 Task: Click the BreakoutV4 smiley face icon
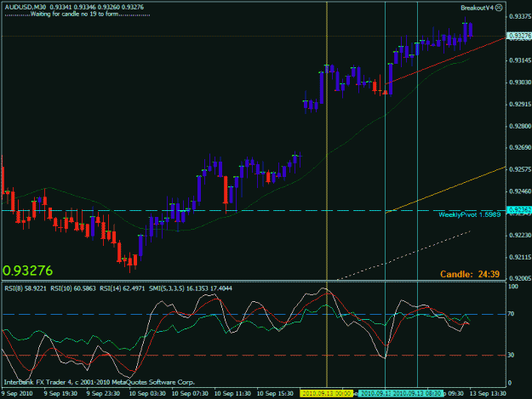point(499,8)
